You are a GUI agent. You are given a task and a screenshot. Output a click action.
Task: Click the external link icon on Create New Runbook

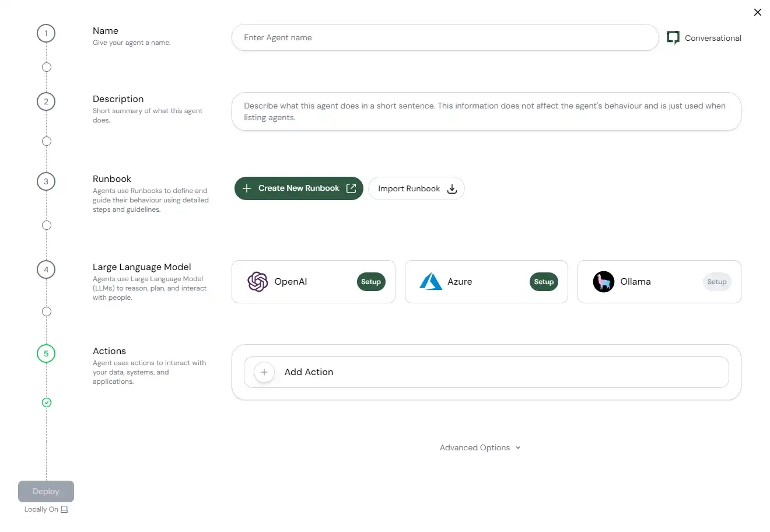(351, 188)
